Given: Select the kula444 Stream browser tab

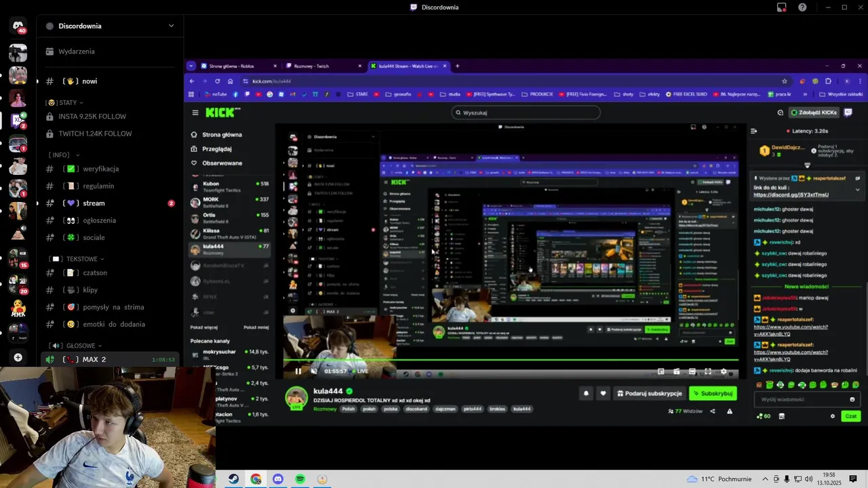Looking at the screenshot, I should (x=409, y=66).
